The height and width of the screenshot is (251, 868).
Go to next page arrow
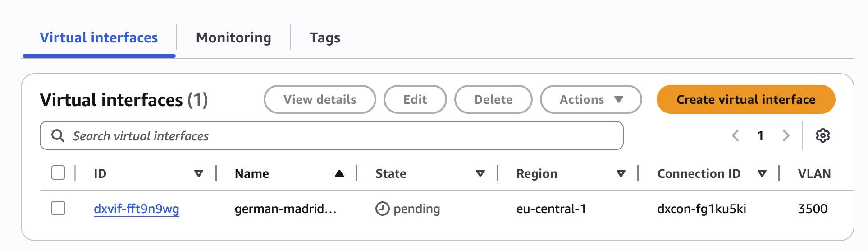pos(786,135)
